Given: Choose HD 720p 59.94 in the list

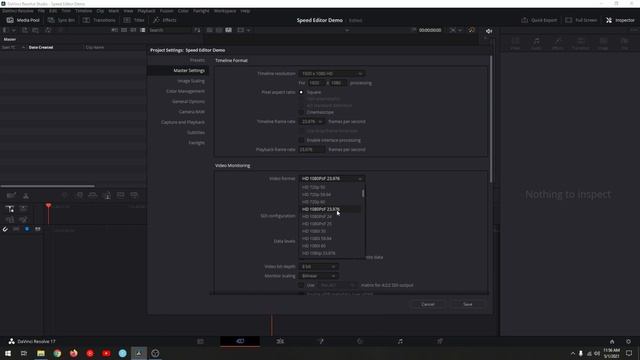Looking at the screenshot, I should [331, 195].
